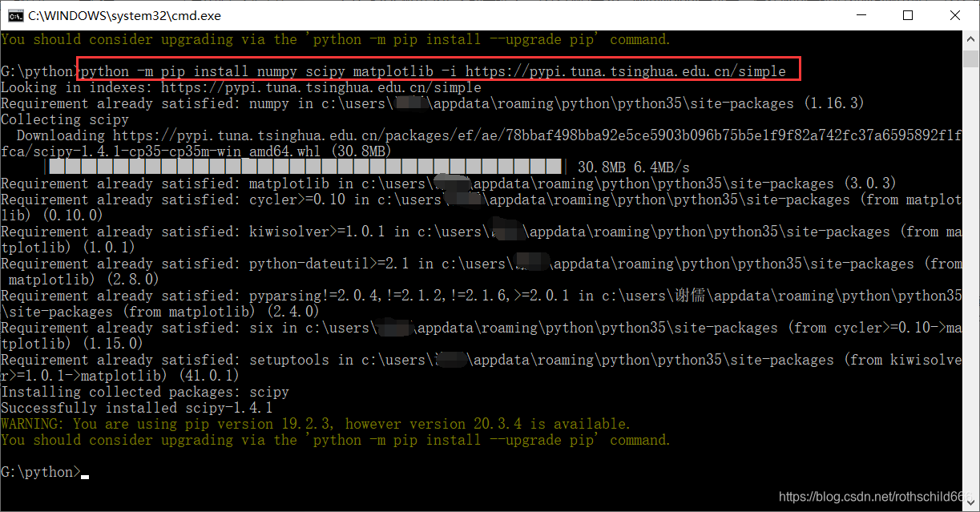Viewport: 980px width, 512px height.
Task: Click the line 'Looking in indexes'
Action: (241, 87)
